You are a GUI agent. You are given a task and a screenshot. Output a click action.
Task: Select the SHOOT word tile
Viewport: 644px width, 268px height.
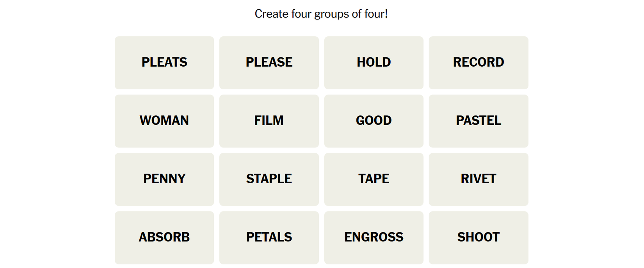[x=479, y=238]
